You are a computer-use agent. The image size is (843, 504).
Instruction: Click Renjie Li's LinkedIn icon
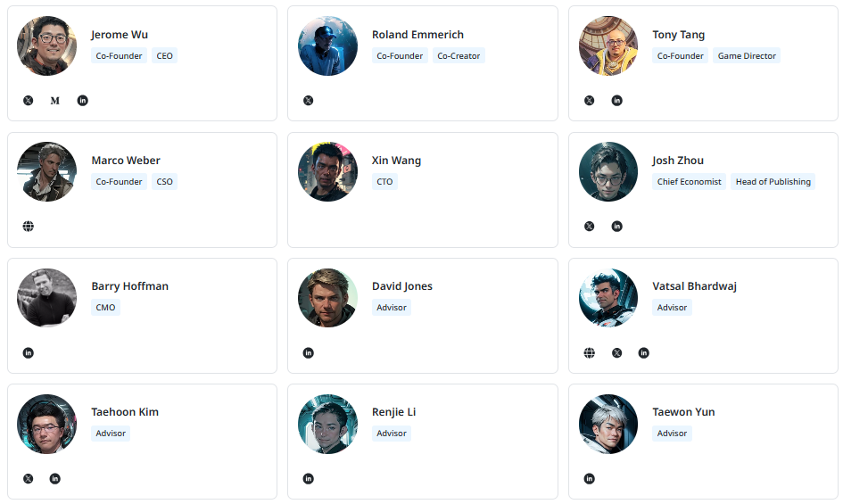[309, 479]
